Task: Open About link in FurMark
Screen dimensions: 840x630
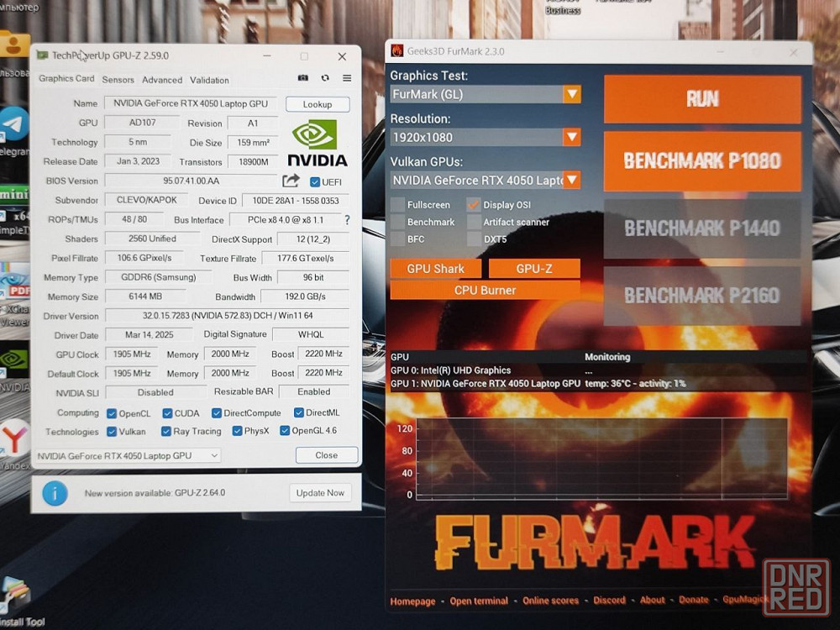Action: coord(652,600)
